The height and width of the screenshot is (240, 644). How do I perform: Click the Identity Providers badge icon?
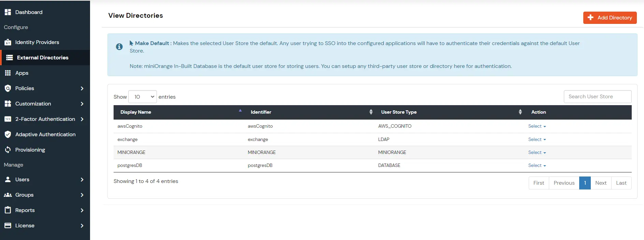pos(8,42)
